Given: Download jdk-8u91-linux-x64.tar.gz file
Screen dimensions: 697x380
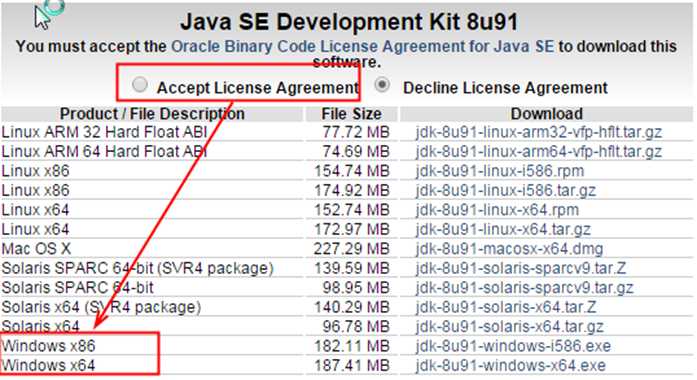Looking at the screenshot, I should pyautogui.click(x=503, y=229).
